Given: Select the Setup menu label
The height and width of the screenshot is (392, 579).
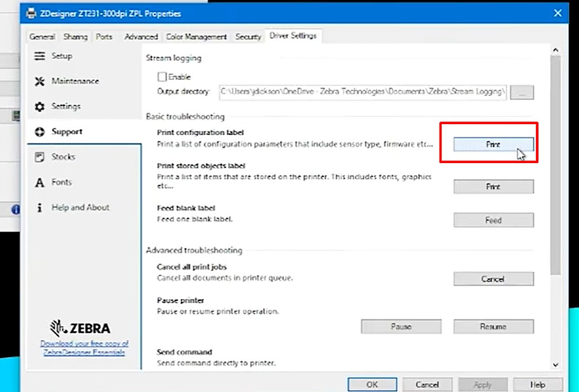Looking at the screenshot, I should click(62, 56).
